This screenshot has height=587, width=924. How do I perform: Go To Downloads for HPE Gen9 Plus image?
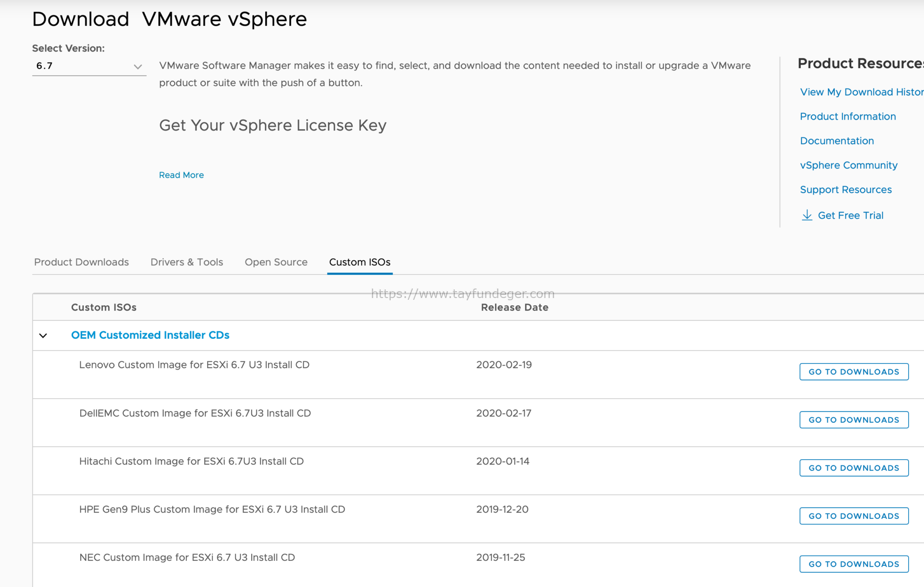tap(854, 516)
